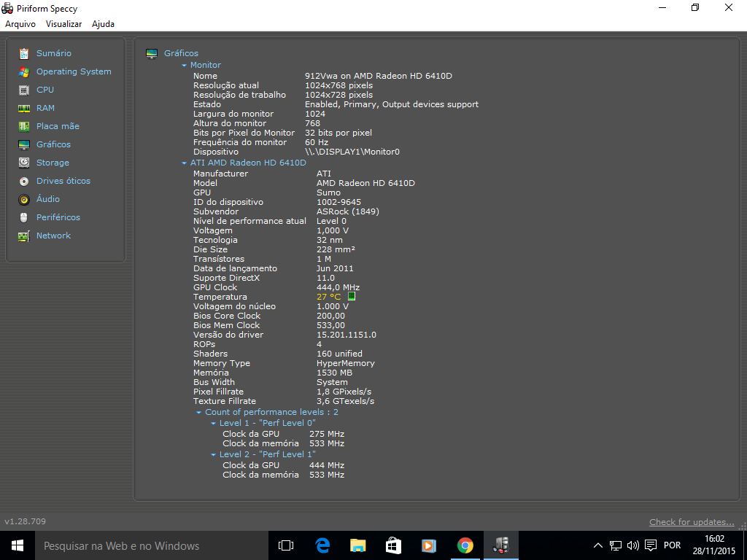Click the taskbar search box
The height and width of the screenshot is (560, 747).
[150, 545]
